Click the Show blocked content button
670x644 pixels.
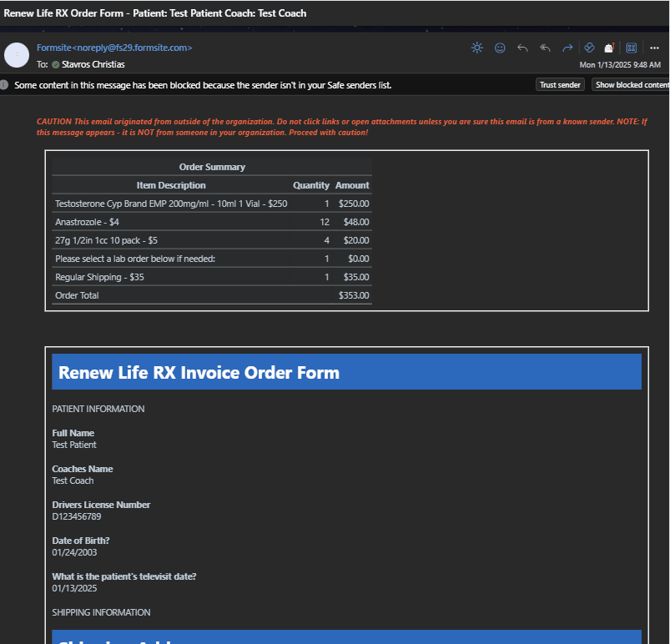click(x=631, y=84)
